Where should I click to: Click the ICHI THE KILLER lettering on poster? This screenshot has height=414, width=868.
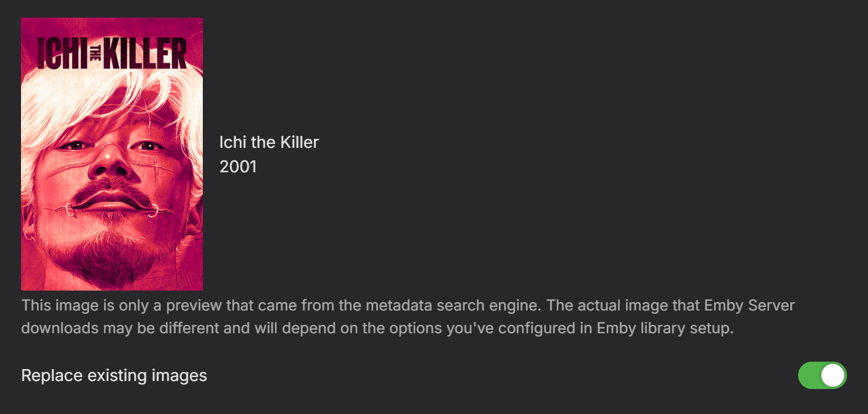pyautogui.click(x=112, y=53)
